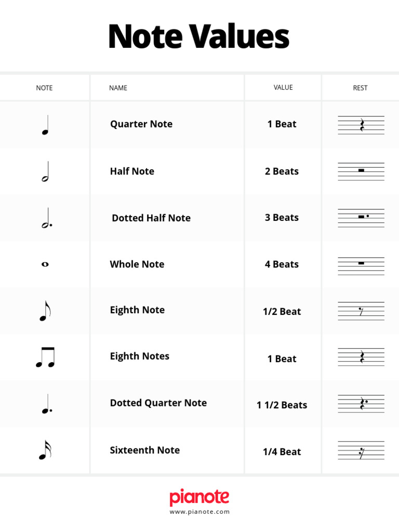Click the whole note symbol
The height and width of the screenshot is (532, 399).
[45, 264]
